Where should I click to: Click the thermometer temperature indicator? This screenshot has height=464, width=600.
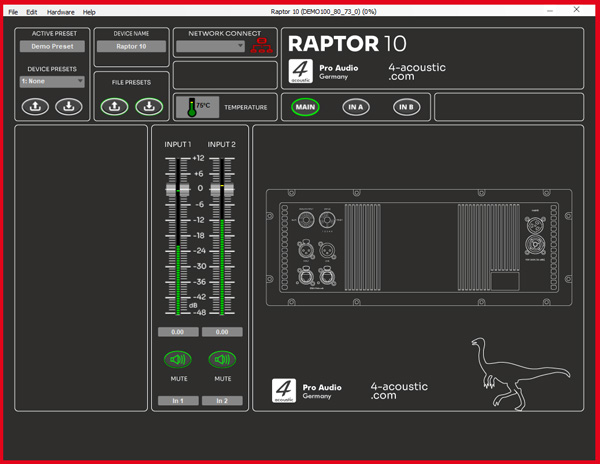[x=192, y=107]
